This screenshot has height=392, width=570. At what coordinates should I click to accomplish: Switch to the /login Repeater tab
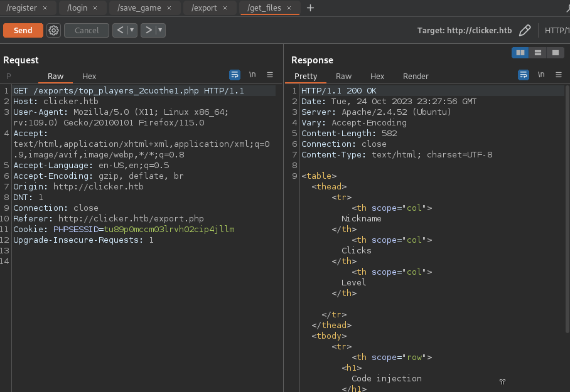[x=78, y=8]
